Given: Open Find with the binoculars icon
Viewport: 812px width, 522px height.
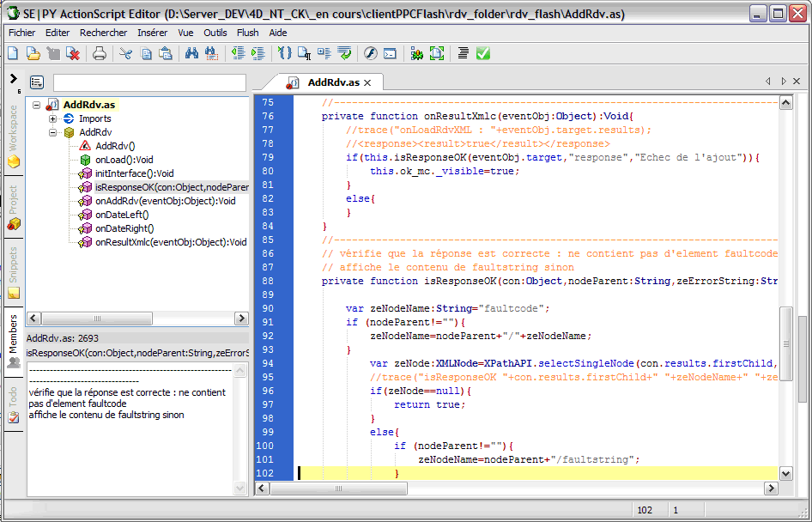Looking at the screenshot, I should [191, 53].
